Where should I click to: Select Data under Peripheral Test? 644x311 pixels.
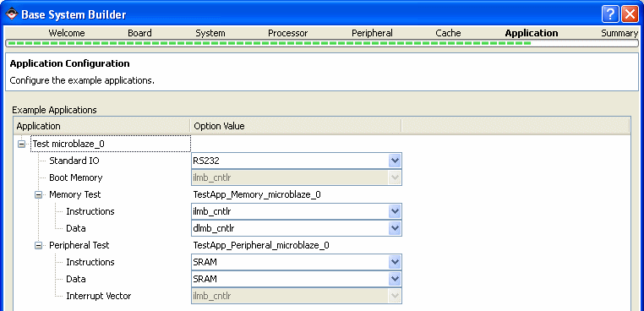click(75, 279)
